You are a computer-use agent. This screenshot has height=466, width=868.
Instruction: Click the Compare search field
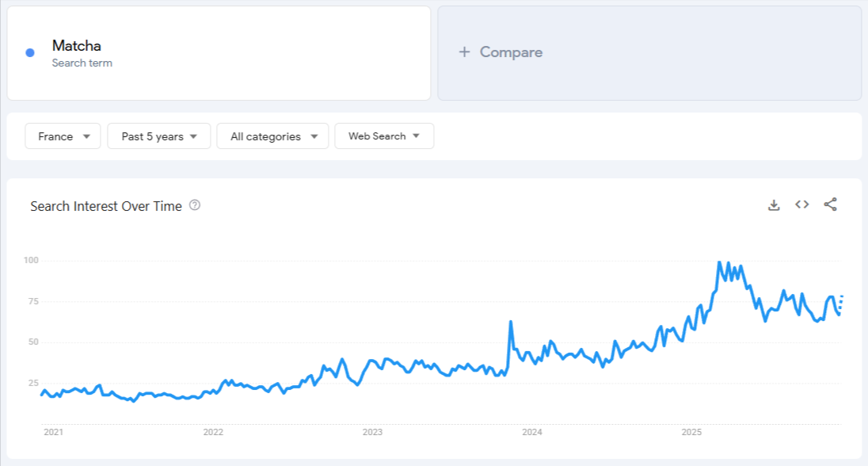[x=554, y=52]
